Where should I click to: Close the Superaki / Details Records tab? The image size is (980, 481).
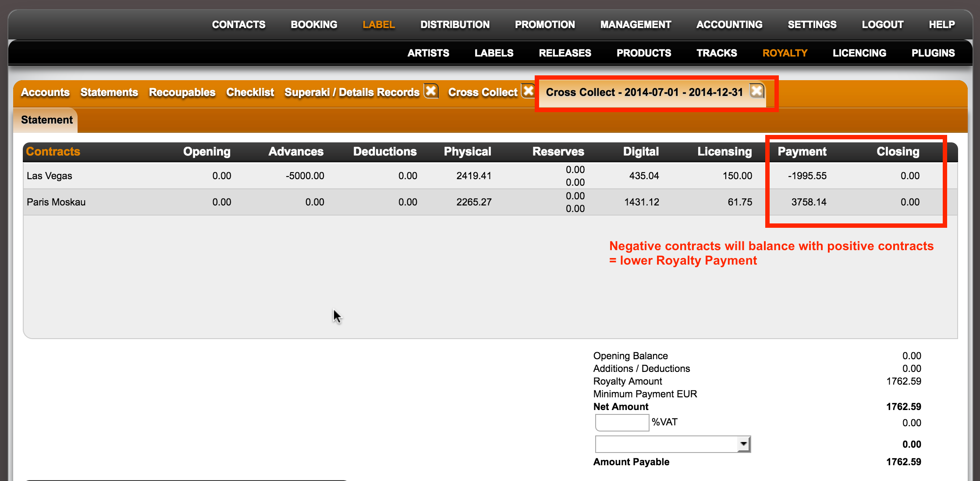pos(431,91)
